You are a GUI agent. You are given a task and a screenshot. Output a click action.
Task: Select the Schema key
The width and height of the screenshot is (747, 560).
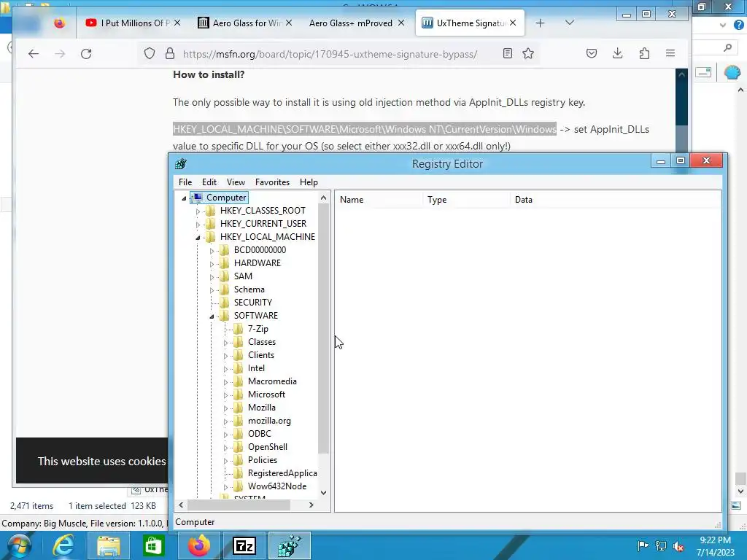pos(249,289)
